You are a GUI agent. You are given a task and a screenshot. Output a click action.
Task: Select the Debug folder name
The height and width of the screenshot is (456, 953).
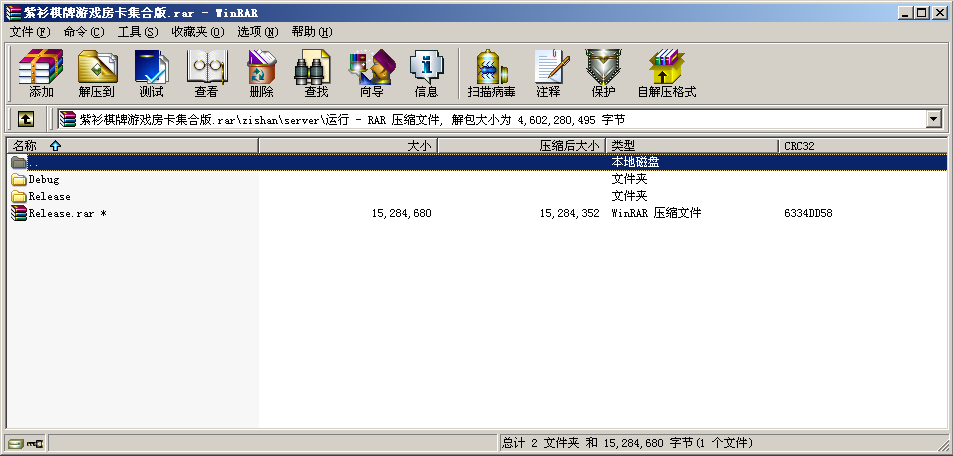[44, 179]
